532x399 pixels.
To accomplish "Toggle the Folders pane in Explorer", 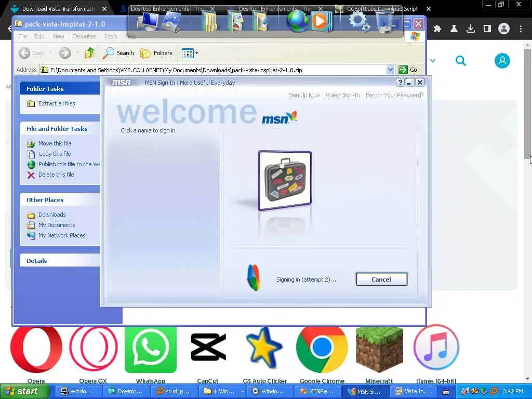I will tap(156, 53).
